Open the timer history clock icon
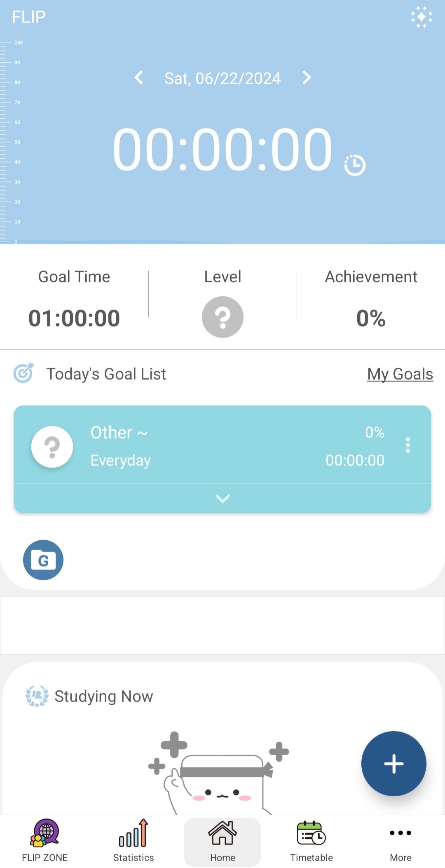445x868 pixels. pos(355,165)
